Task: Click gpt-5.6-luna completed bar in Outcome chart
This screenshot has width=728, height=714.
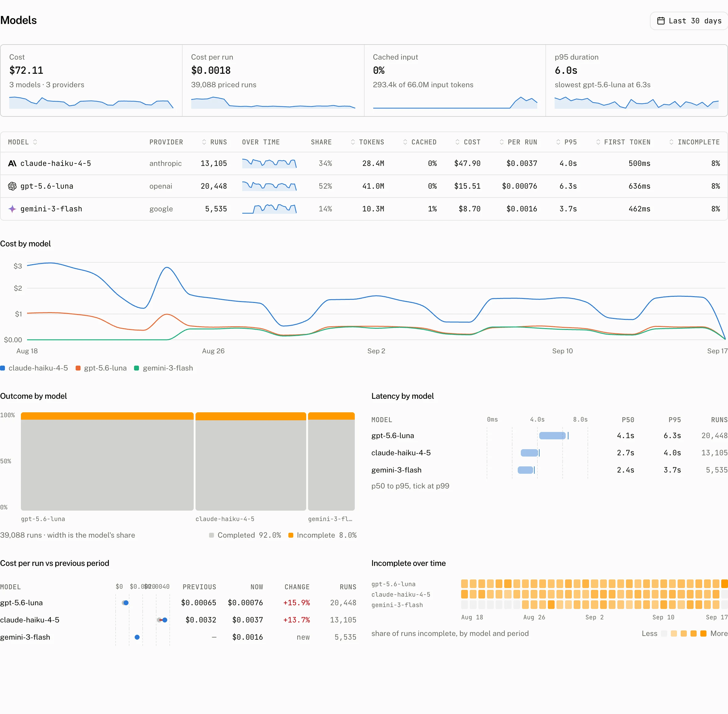Action: pos(107,465)
